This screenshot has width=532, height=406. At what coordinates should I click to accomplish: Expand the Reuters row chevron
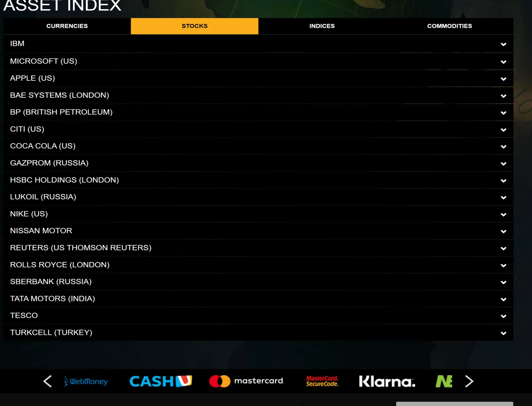click(503, 248)
